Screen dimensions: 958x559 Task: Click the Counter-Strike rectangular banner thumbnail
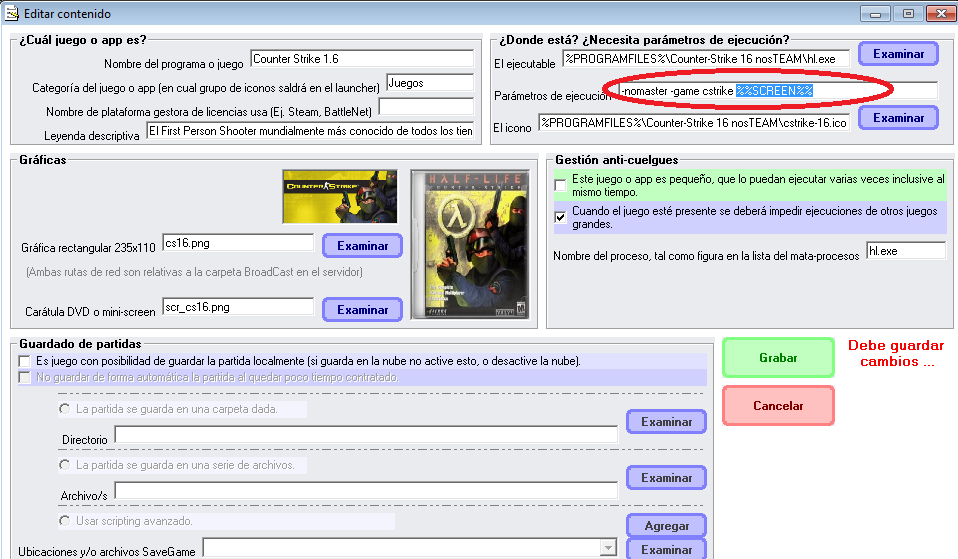[340, 197]
